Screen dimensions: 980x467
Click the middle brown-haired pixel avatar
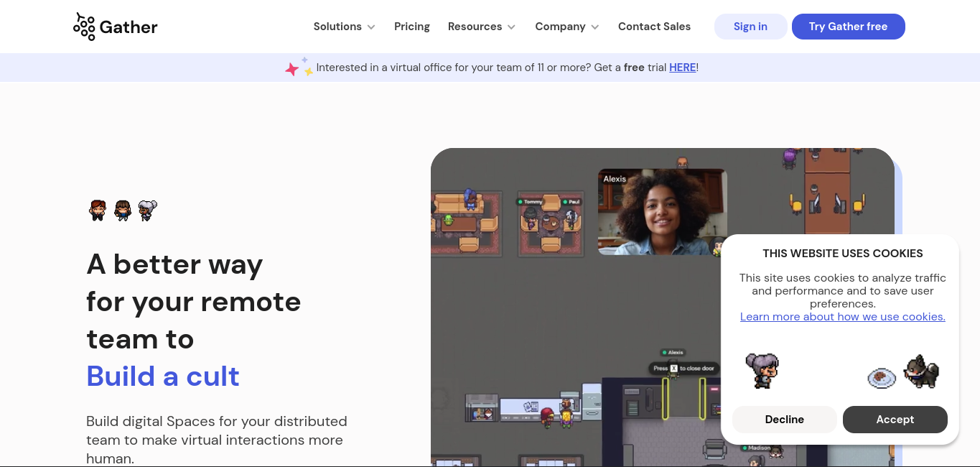tap(123, 211)
